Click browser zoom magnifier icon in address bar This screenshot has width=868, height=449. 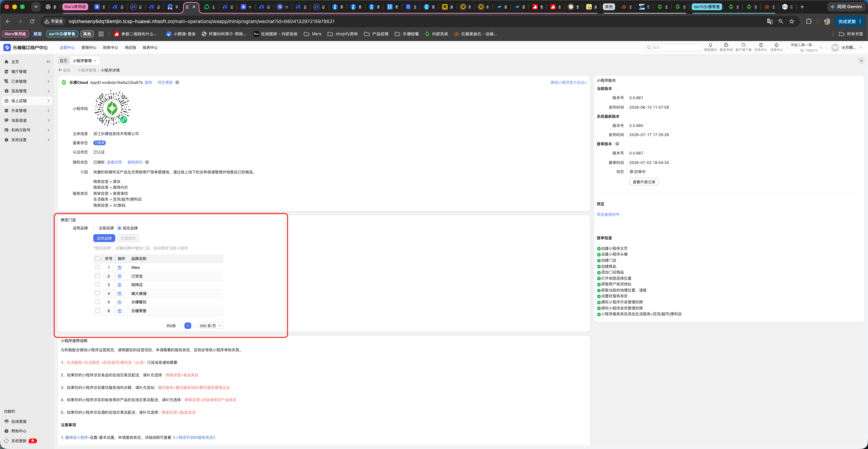(781, 21)
